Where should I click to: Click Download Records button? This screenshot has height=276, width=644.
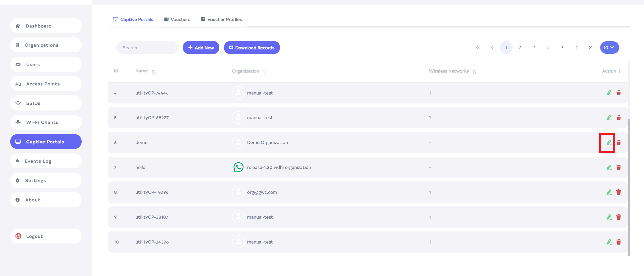(252, 48)
